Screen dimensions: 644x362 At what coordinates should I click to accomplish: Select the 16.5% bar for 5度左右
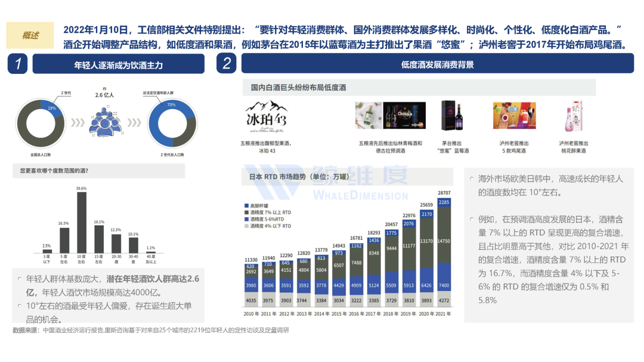pos(64,240)
